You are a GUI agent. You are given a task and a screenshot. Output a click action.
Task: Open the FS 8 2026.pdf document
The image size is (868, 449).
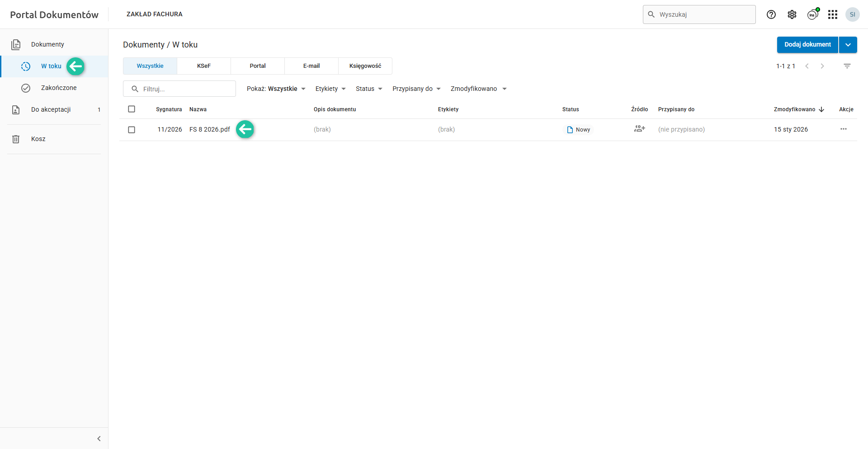point(210,129)
